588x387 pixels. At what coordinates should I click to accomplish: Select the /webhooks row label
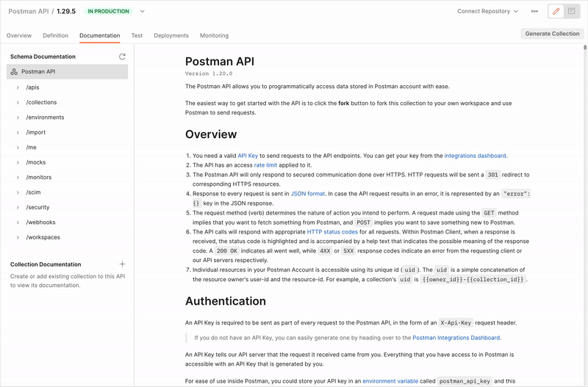41,223
